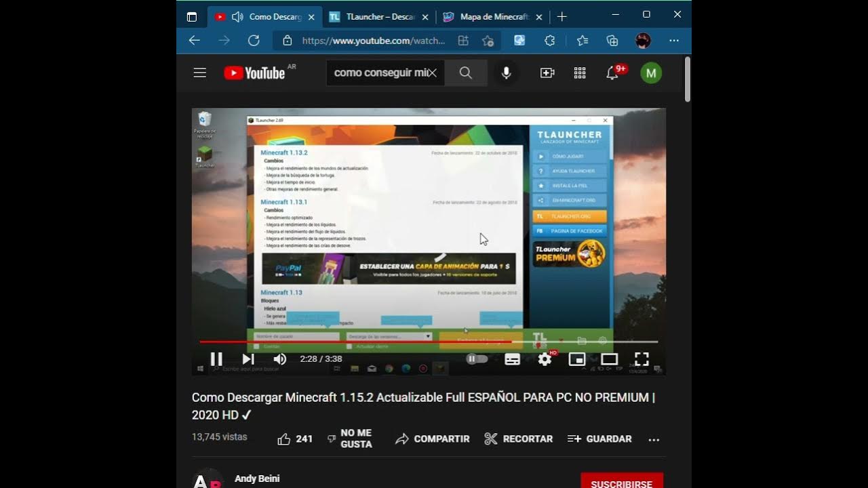This screenshot has height=488, width=868.
Task: Close the Como Descargar YouTube tab
Action: pyautogui.click(x=311, y=17)
